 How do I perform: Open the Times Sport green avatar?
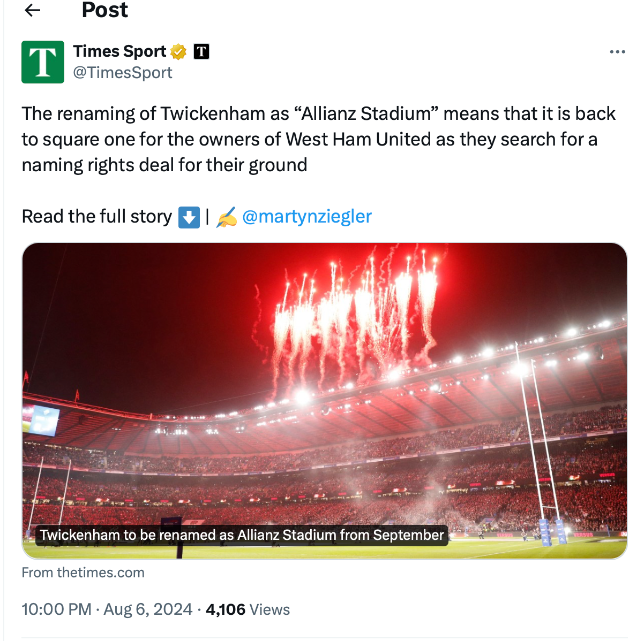point(43,62)
